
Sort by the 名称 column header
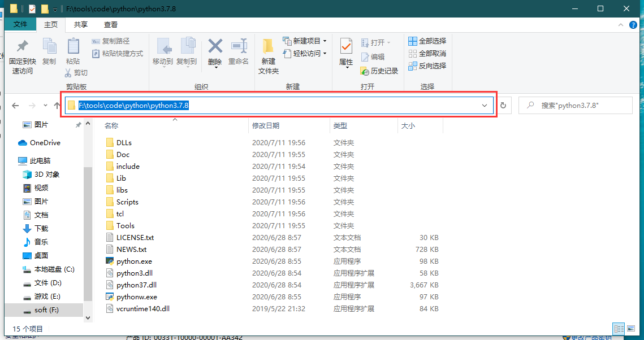click(x=111, y=126)
